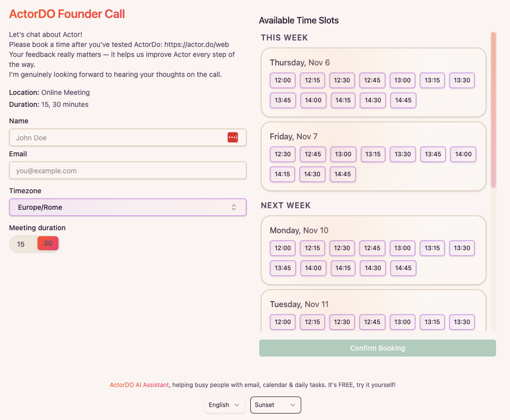Book the 14:00 slot on Friday, Nov 7
510x420 pixels.
(463, 154)
